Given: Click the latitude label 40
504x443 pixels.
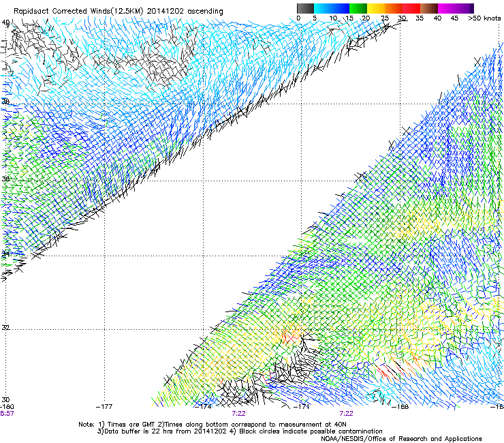Looking at the screenshot, I should click(5, 22).
